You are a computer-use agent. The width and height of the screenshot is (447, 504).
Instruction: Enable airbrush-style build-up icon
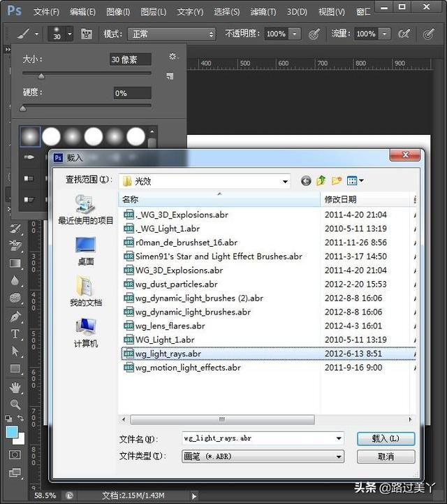click(x=403, y=34)
